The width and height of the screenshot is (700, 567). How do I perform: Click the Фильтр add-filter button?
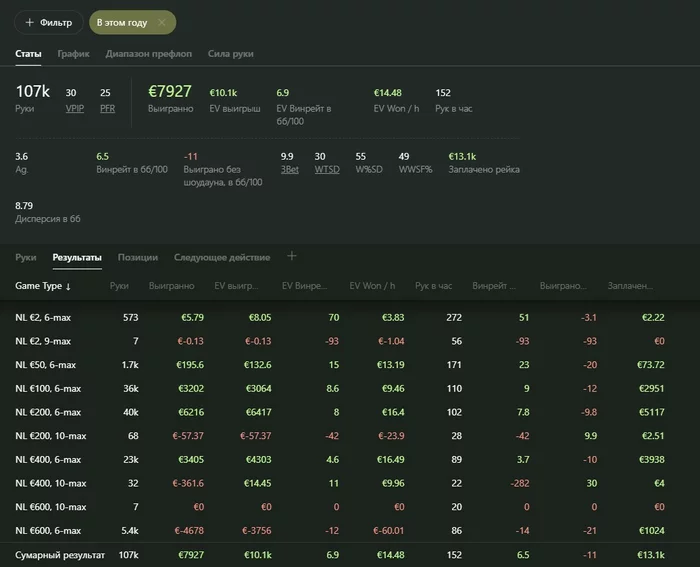(48, 22)
